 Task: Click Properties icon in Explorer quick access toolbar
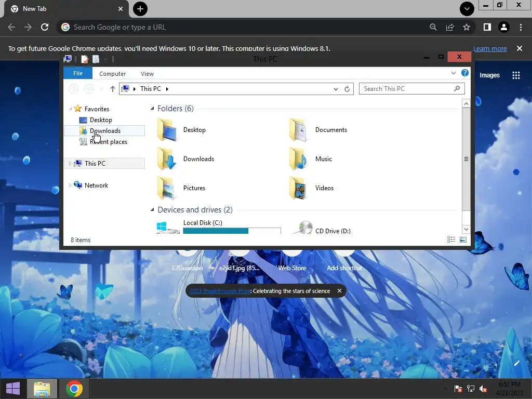click(x=85, y=59)
